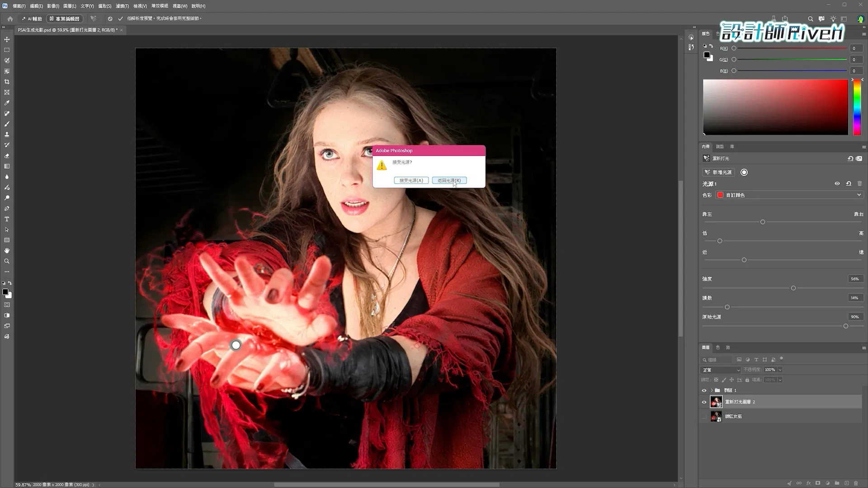The width and height of the screenshot is (868, 488).
Task: Open the 視窗(W) menu
Action: point(179,6)
